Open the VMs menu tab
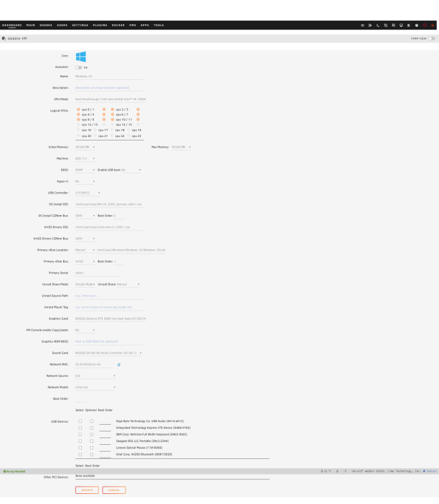This screenshot has width=439, height=504. (133, 25)
